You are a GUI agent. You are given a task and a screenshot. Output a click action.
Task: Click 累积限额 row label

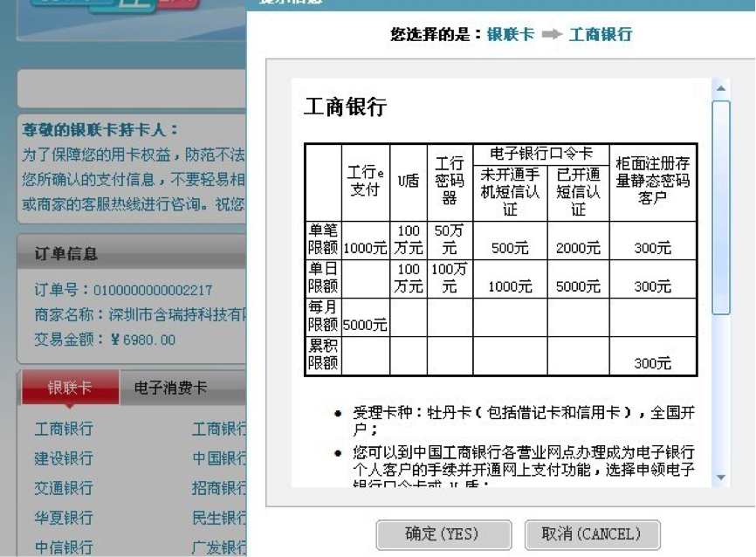[x=323, y=354]
